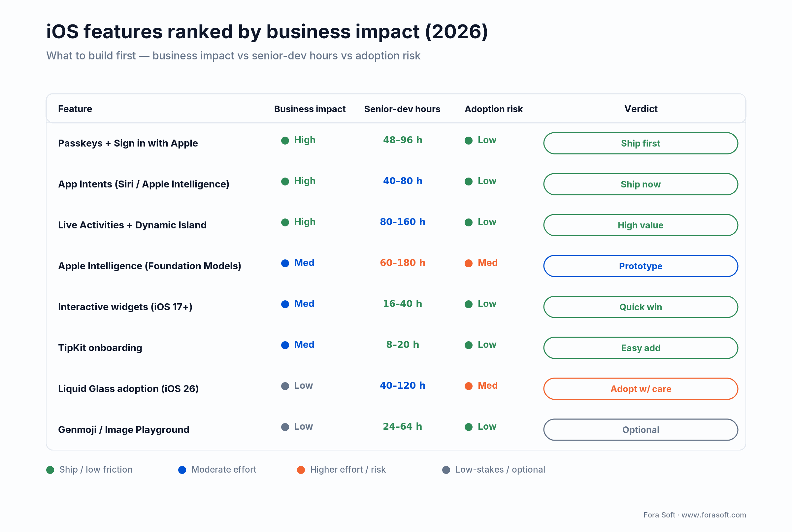The image size is (792, 532).
Task: Click the '40–80 h' hours value
Action: 403,181
